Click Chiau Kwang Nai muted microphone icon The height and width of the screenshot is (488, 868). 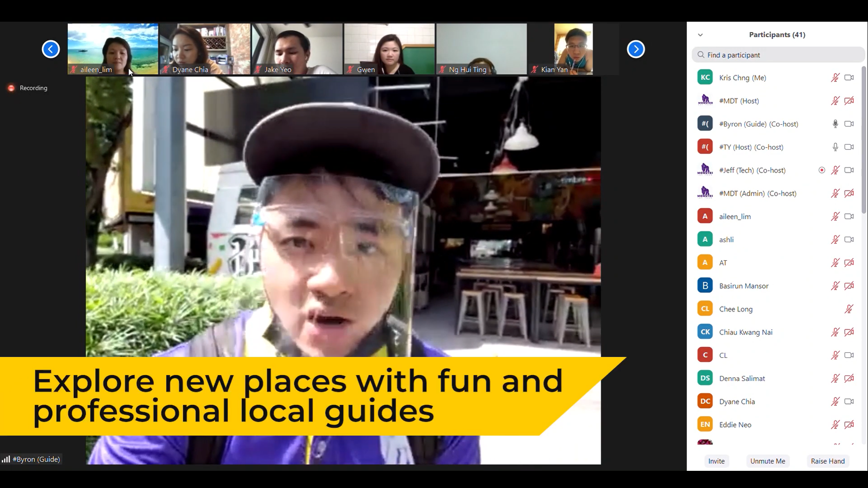tap(835, 332)
